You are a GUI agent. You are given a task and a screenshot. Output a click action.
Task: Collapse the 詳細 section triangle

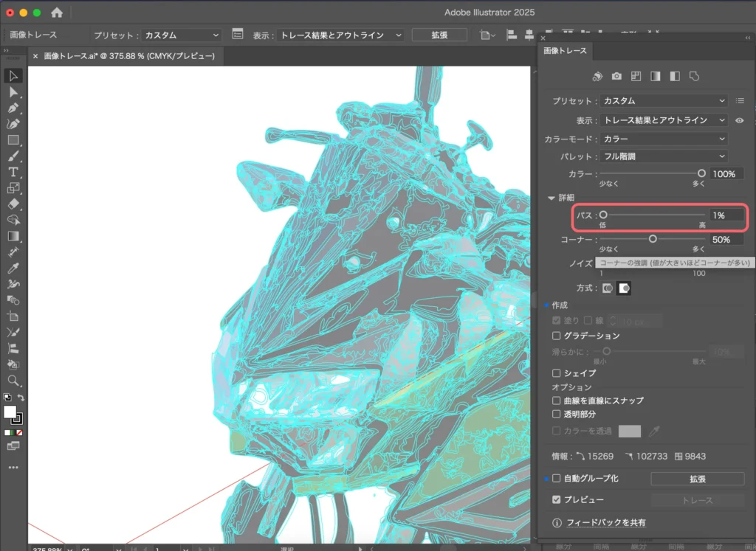pyautogui.click(x=551, y=198)
